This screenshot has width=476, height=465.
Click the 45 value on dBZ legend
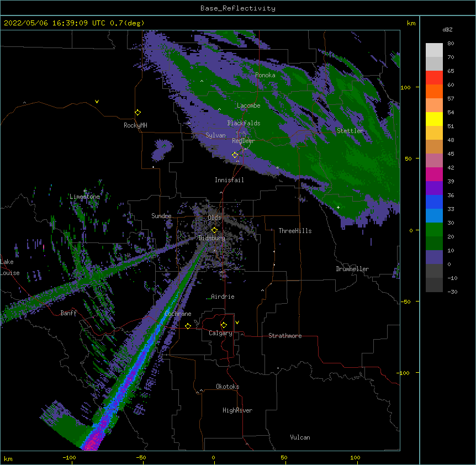pos(451,154)
